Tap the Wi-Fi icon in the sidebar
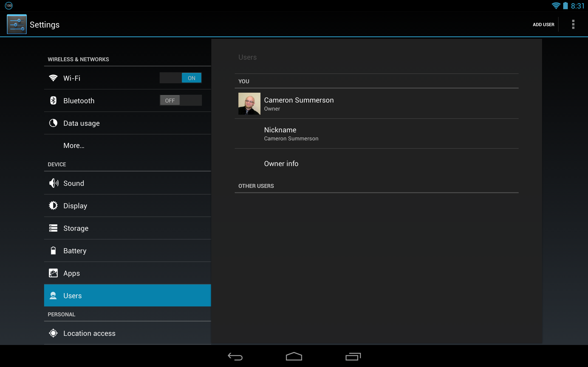Screen dimensions: 588x367 coord(53,78)
